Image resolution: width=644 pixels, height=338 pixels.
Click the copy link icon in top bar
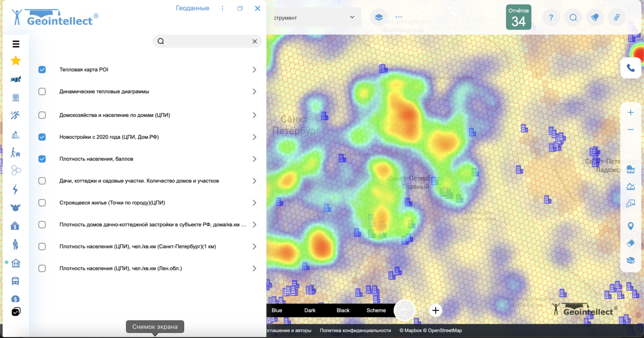[617, 18]
